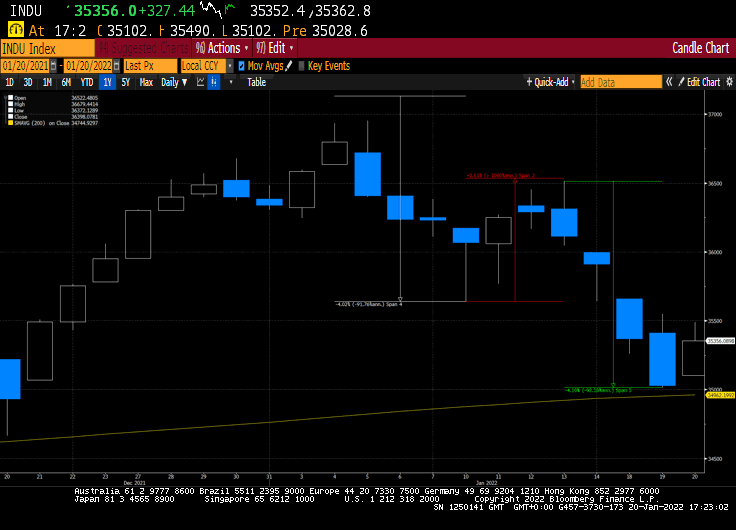This screenshot has width=736, height=530.
Task: Select the 1D range tab
Action: click(x=9, y=82)
